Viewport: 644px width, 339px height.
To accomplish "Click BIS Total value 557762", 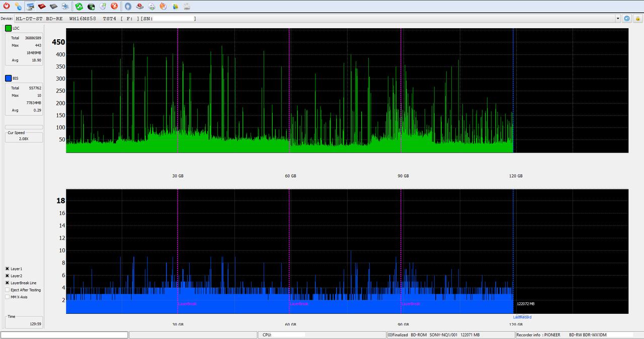I will pyautogui.click(x=35, y=88).
